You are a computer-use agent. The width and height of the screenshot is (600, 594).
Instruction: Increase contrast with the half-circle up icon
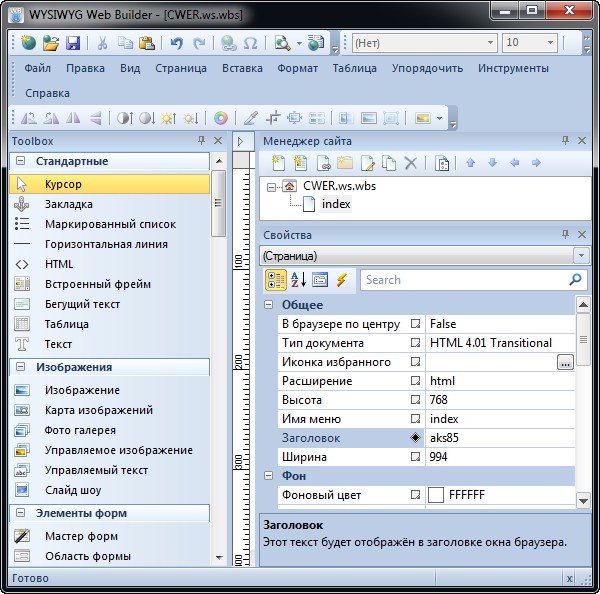pos(125,118)
